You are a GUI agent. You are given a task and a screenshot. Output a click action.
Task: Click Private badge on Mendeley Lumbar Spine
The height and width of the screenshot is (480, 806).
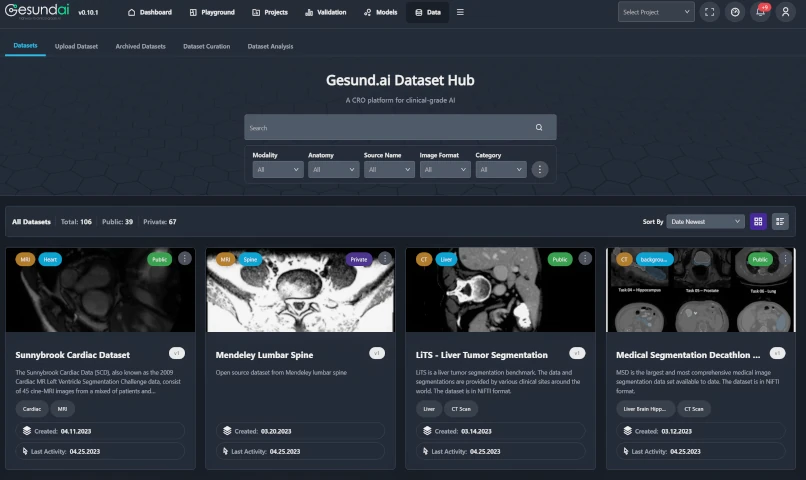pyautogui.click(x=359, y=260)
